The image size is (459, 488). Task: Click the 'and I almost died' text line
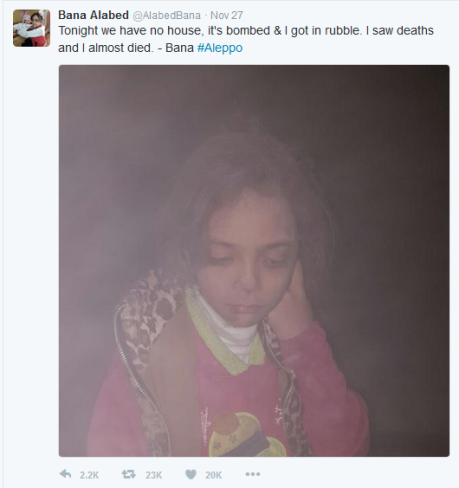click(x=106, y=48)
